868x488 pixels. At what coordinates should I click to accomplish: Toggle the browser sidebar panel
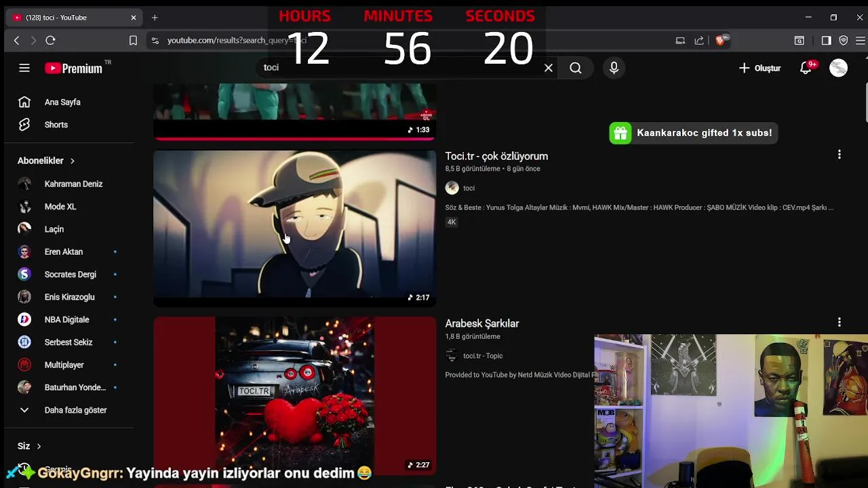pyautogui.click(x=826, y=41)
